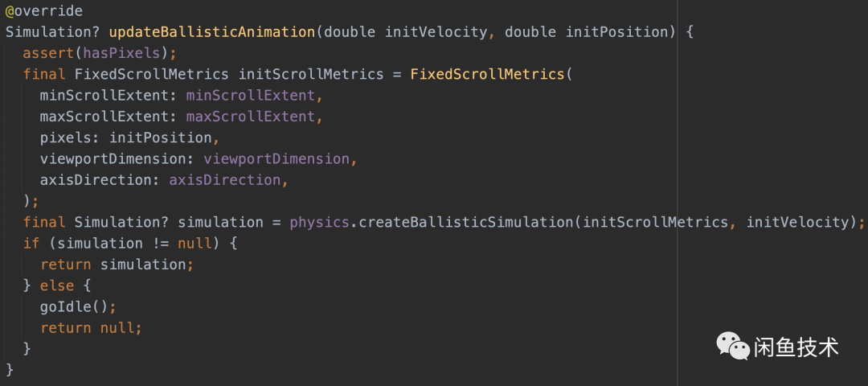
Task: Click the else keyword
Action: [56, 285]
